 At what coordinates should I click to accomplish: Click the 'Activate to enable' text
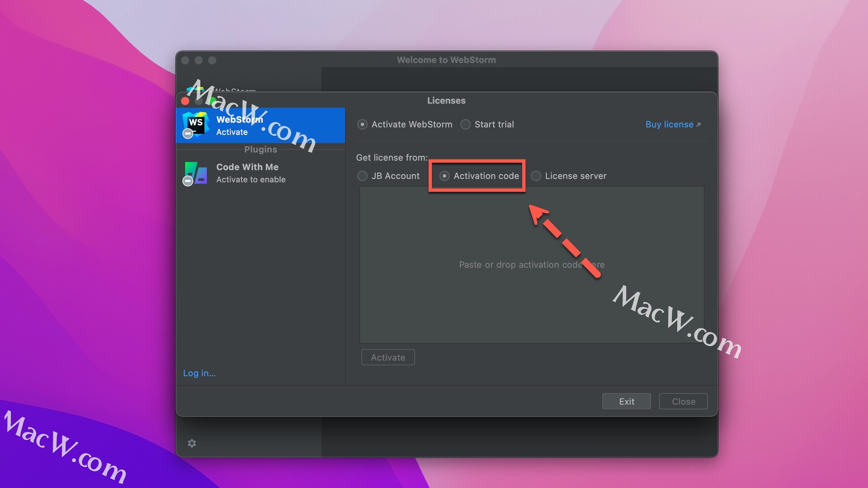[251, 180]
